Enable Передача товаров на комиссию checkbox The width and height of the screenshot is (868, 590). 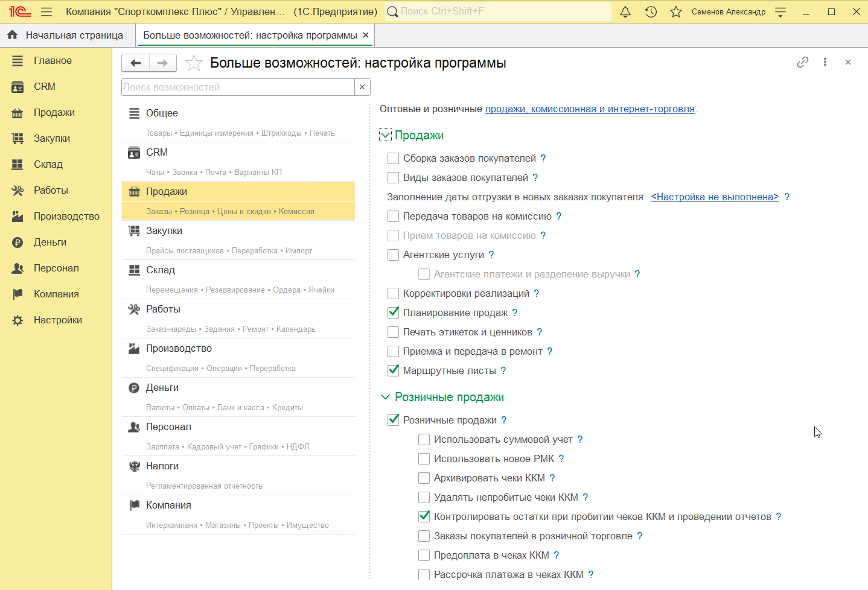pos(393,216)
